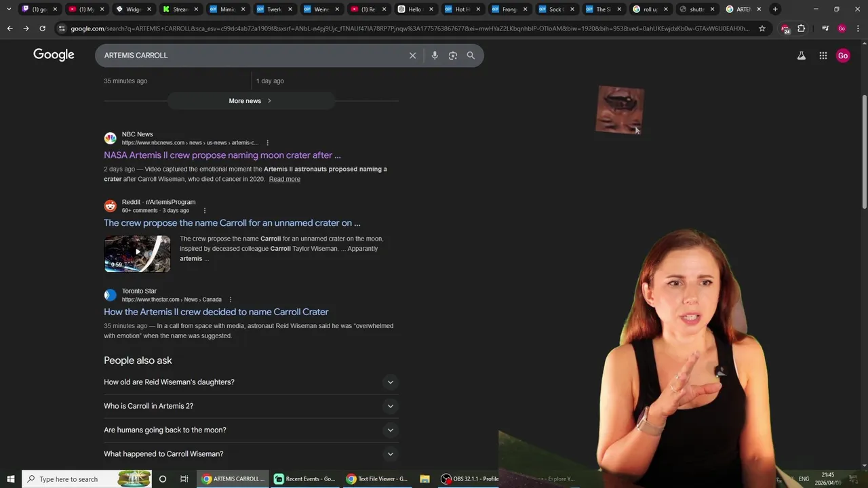View site information in address bar
The width and height of the screenshot is (868, 488).
[x=62, y=28]
